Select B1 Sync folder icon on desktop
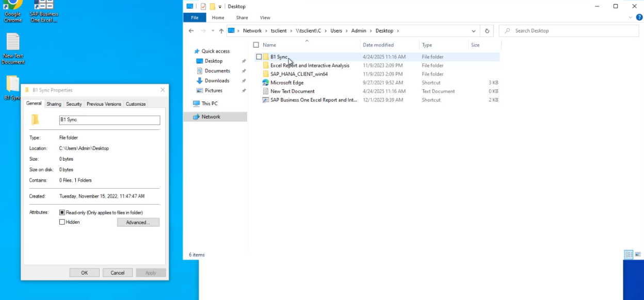The image size is (644, 300). tap(12, 88)
